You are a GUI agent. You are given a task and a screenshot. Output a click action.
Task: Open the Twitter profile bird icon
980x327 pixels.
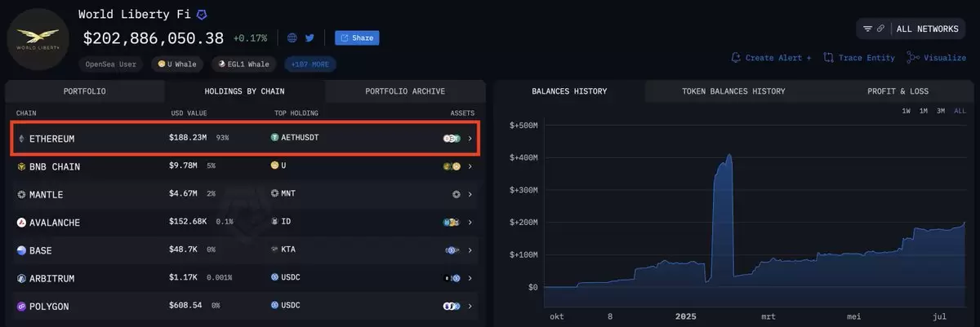[310, 38]
